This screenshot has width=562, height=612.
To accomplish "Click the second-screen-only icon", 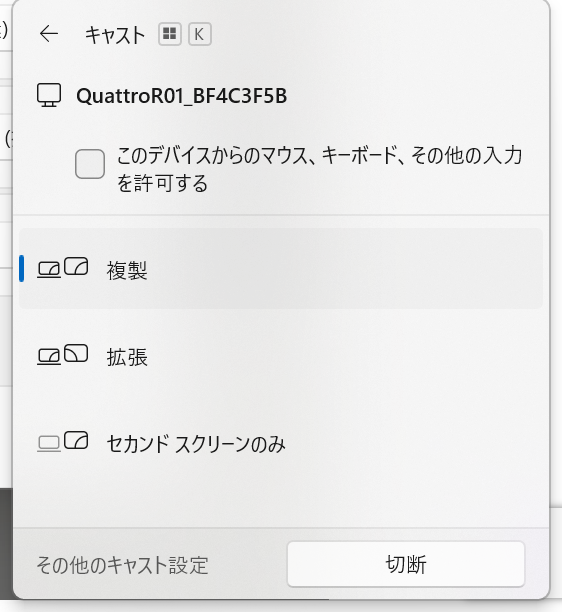I will tap(62, 441).
